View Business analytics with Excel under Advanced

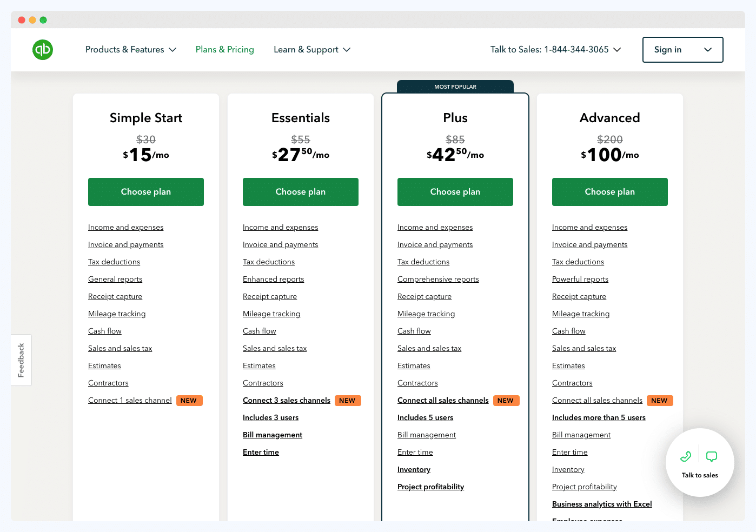click(602, 504)
